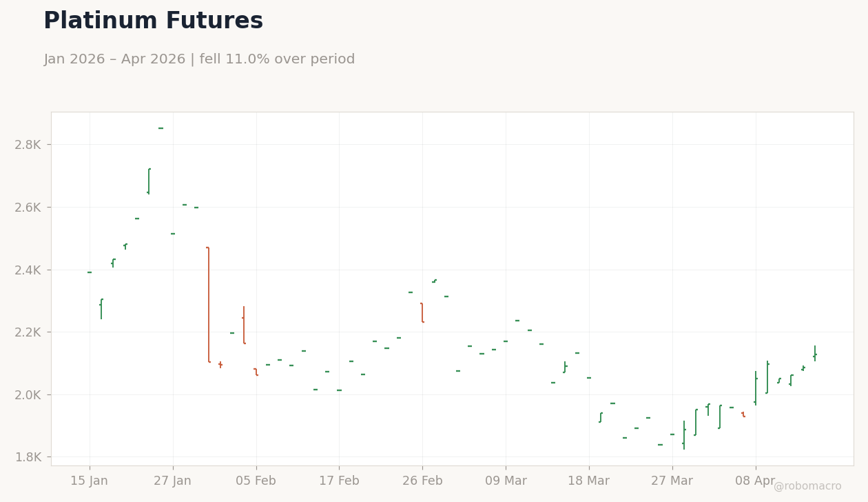
Task: Click the green bar peaking near 2.72K
Action: (x=149, y=181)
